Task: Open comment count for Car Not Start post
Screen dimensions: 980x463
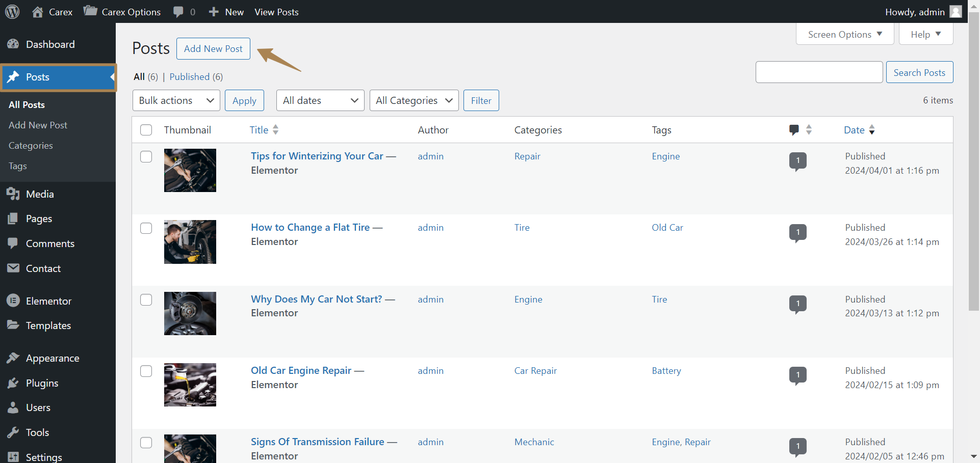Action: click(798, 305)
